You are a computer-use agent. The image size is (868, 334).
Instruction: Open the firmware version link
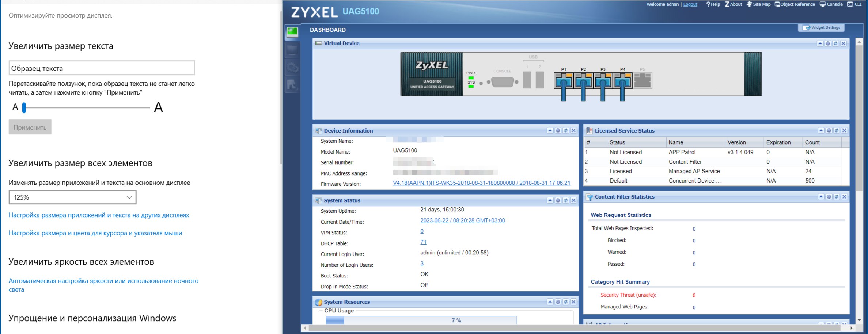[x=481, y=183]
